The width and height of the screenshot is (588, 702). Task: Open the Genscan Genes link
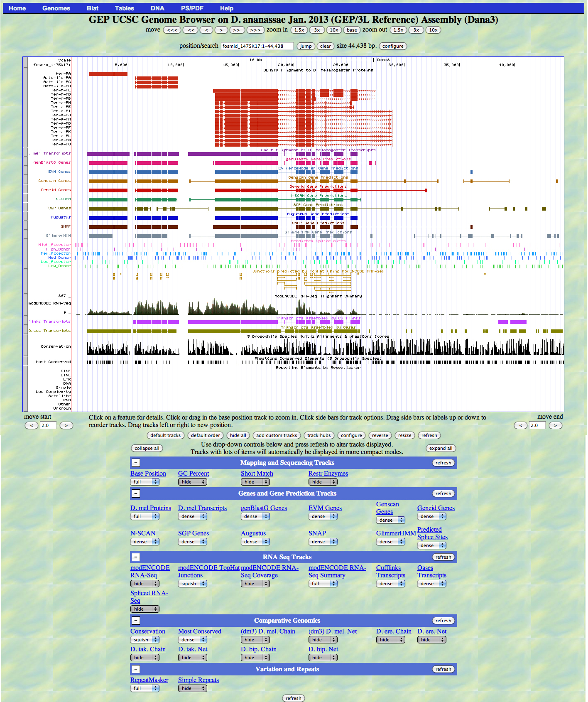[387, 508]
